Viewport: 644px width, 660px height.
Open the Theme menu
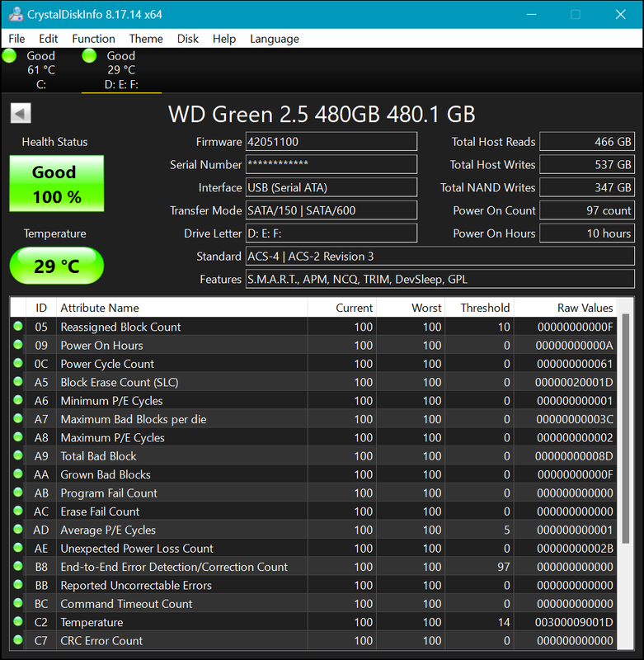click(146, 39)
